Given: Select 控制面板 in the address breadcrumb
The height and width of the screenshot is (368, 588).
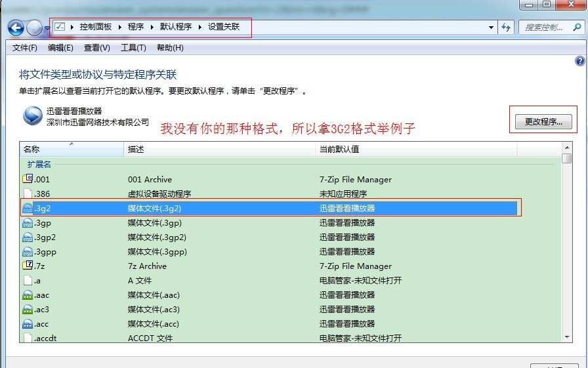Looking at the screenshot, I should coord(96,27).
